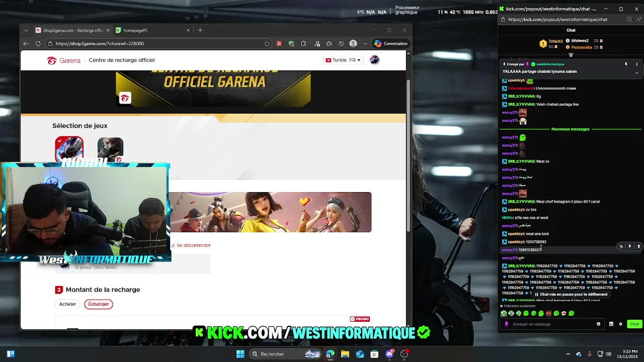Expand the tab search chevron
This screenshot has height=362, width=644.
26,30
